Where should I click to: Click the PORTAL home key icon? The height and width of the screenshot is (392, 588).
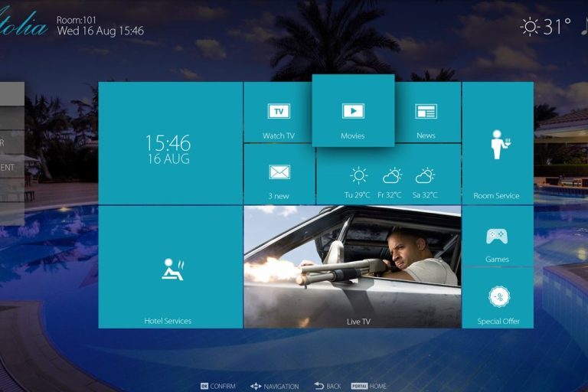click(x=359, y=386)
